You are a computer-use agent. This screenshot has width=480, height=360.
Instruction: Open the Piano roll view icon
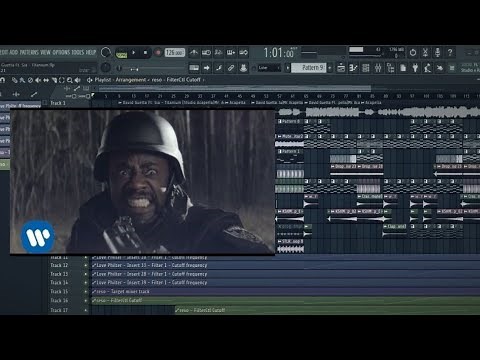pyautogui.click(x=353, y=68)
